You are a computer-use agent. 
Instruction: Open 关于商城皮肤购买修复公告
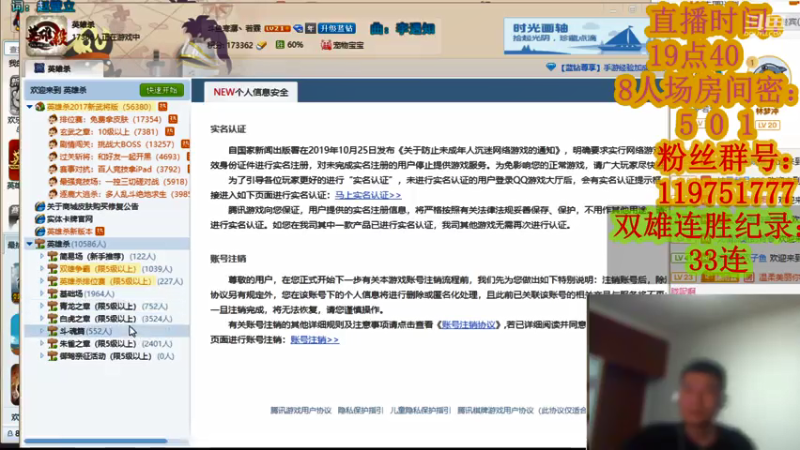(x=92, y=206)
